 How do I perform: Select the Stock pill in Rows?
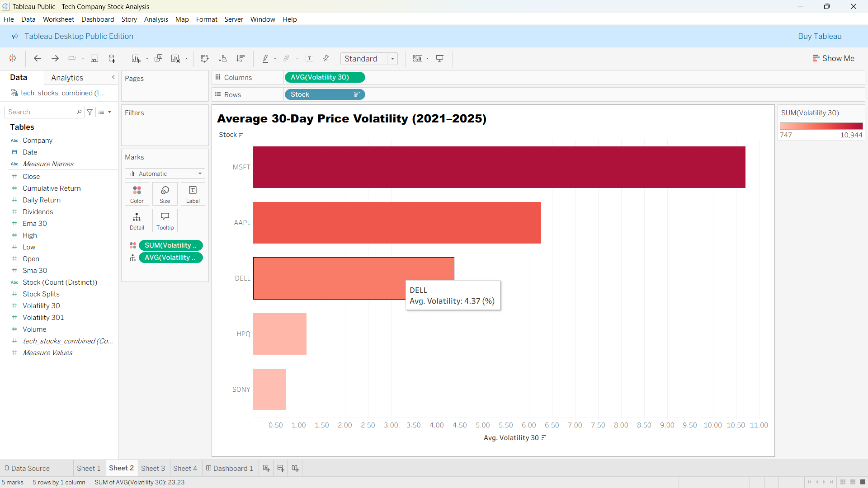(x=325, y=94)
